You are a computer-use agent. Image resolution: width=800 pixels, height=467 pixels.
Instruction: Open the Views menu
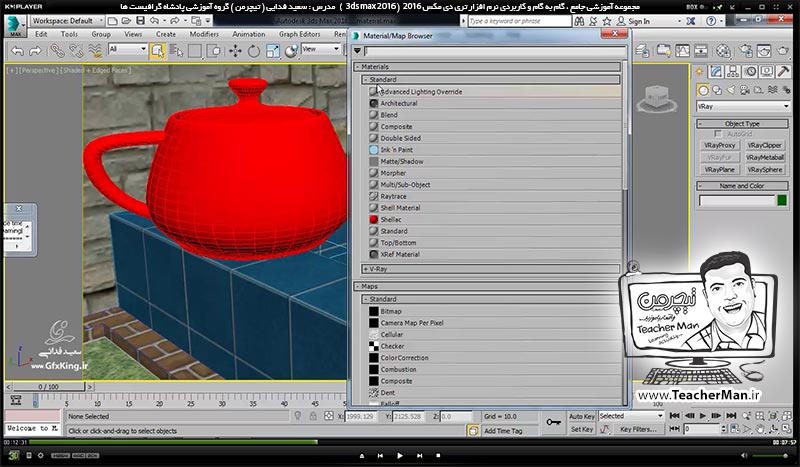pos(133,34)
